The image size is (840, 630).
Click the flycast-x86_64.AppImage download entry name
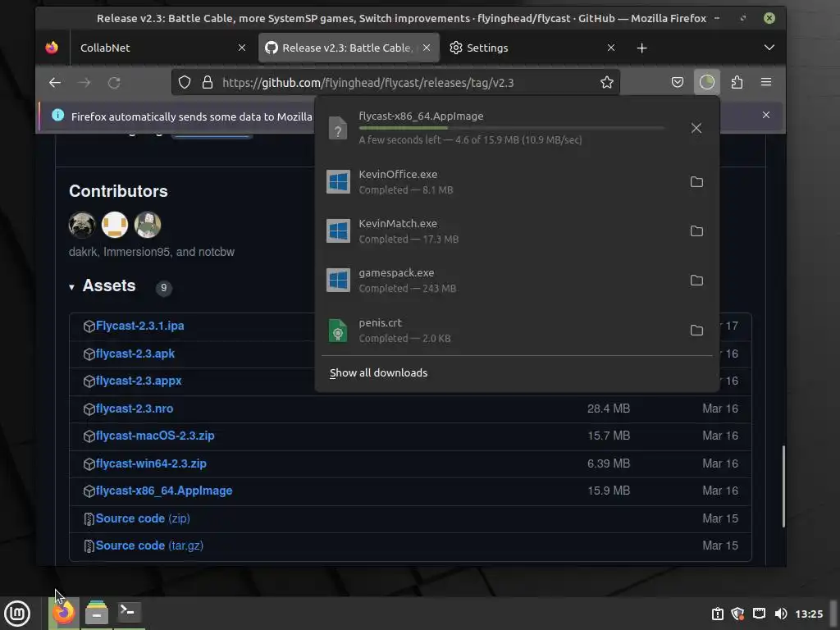coord(421,116)
